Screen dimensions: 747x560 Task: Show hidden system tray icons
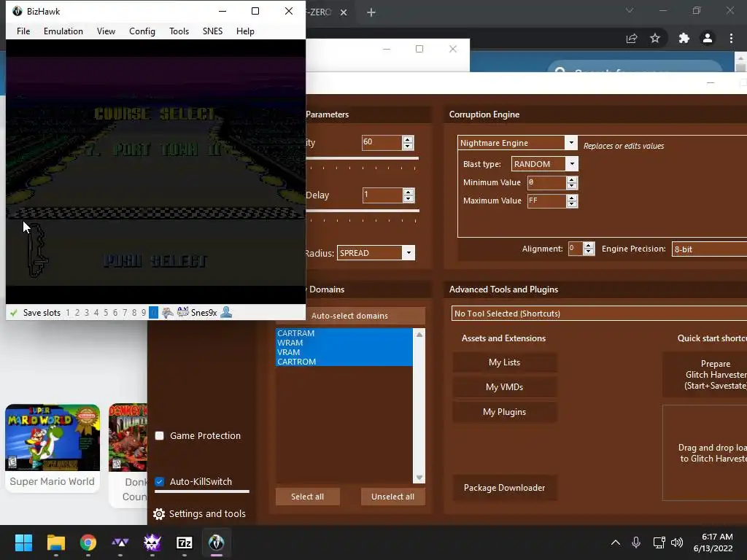(616, 542)
